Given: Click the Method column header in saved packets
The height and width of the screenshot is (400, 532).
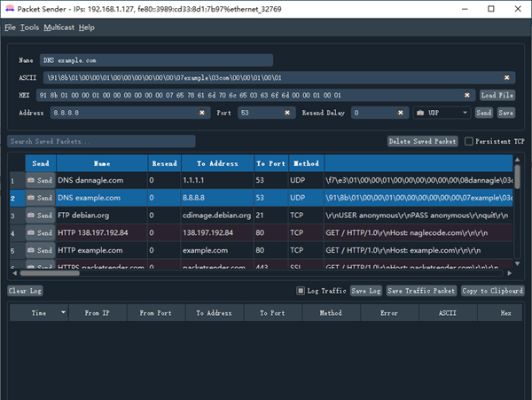Looking at the screenshot, I should (x=306, y=163).
